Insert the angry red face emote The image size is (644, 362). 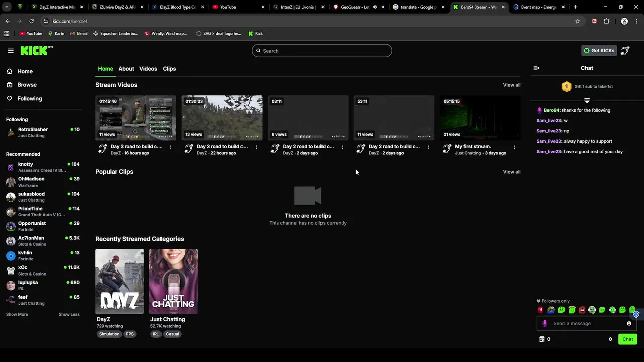coord(582,310)
